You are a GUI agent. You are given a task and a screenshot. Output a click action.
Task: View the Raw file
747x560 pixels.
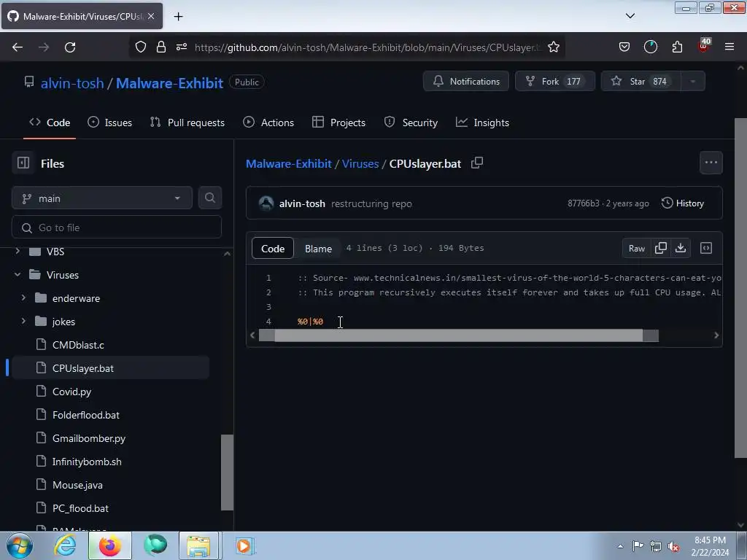pos(636,248)
